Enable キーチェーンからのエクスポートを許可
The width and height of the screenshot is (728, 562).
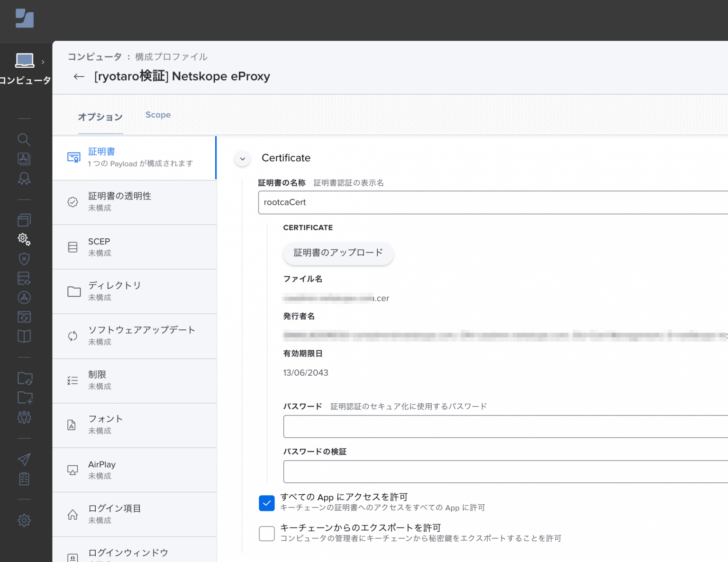(267, 534)
